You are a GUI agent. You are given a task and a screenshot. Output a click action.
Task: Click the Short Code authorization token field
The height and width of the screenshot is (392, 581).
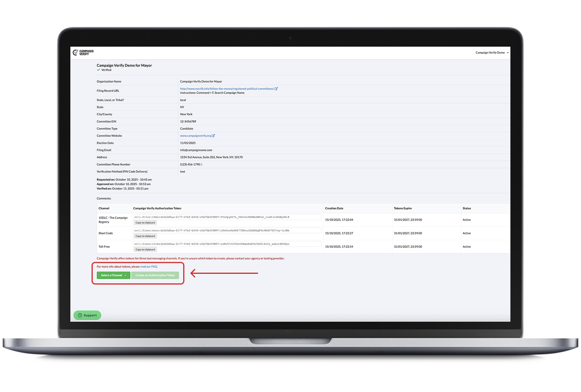point(227,231)
